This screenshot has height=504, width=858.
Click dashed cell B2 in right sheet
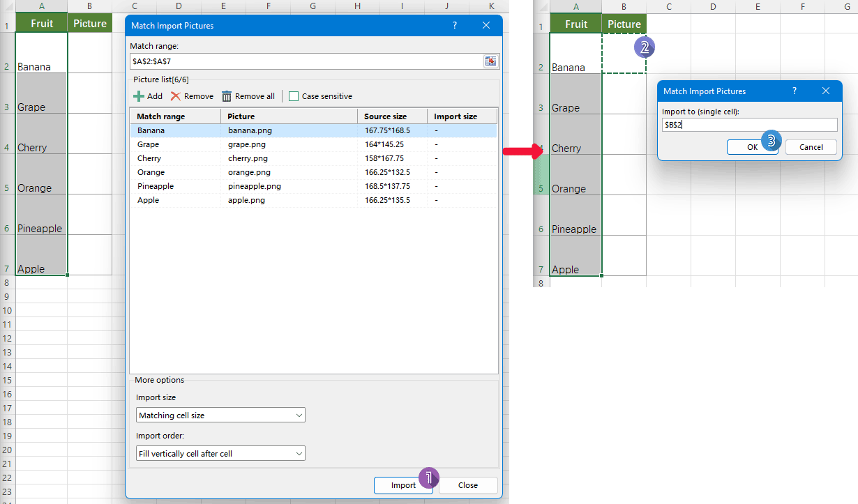pos(624,54)
